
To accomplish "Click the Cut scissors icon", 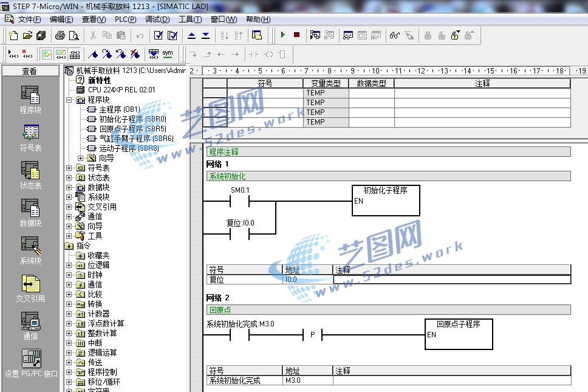I will point(93,36).
